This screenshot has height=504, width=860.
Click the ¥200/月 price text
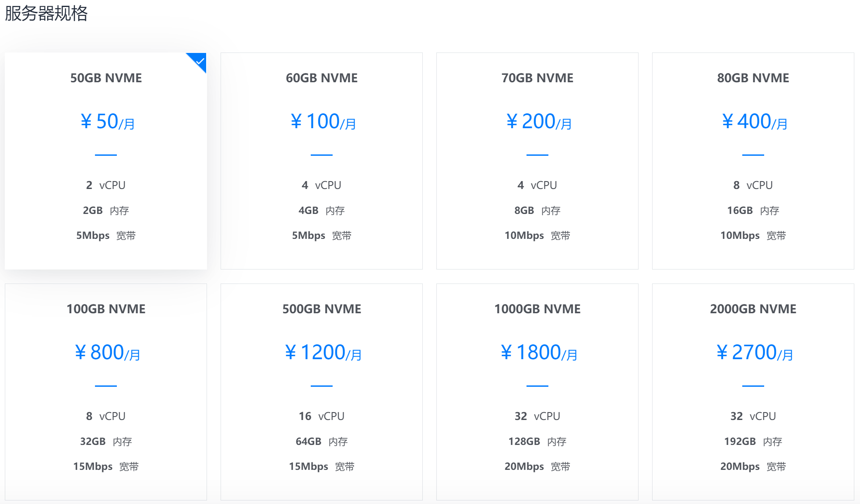(539, 122)
